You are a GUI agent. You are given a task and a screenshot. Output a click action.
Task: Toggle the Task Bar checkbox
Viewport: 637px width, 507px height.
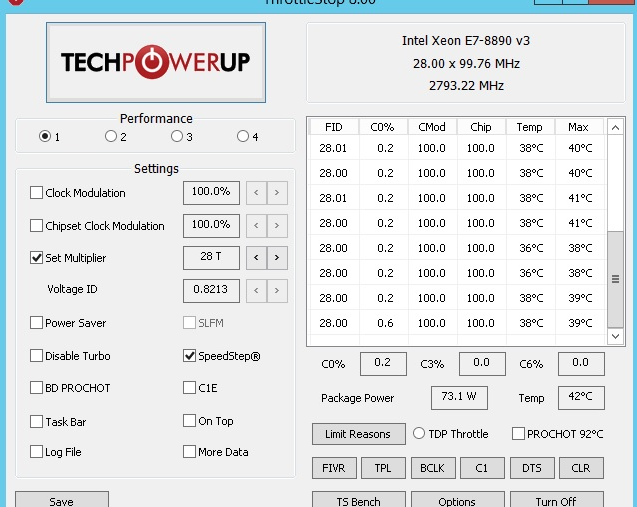36,421
